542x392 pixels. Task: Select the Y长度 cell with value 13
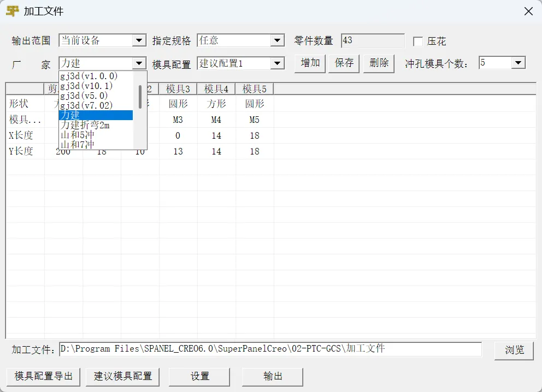click(178, 151)
